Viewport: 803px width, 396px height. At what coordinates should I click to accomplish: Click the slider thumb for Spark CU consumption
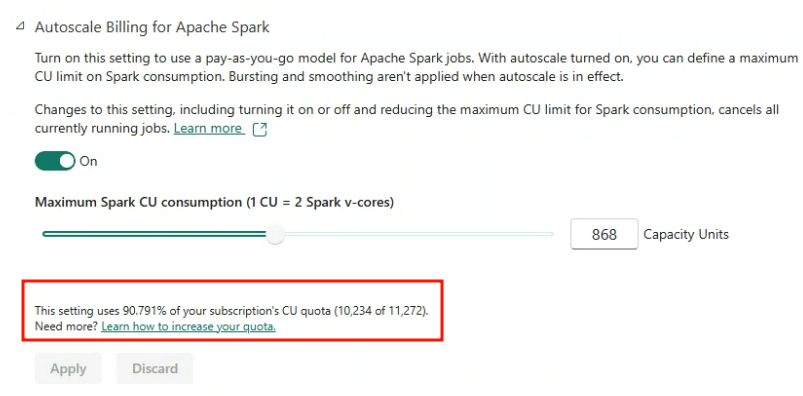[276, 234]
